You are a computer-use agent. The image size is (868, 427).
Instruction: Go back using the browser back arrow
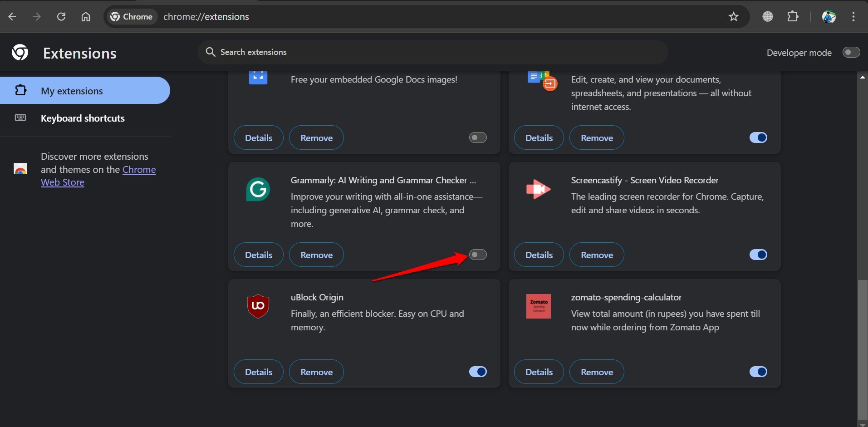(13, 17)
